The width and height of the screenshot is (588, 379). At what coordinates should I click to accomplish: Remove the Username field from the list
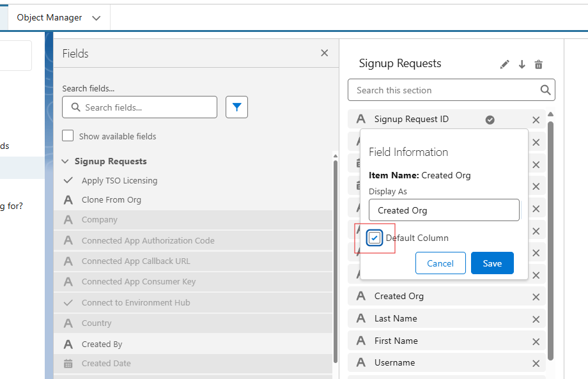point(536,364)
